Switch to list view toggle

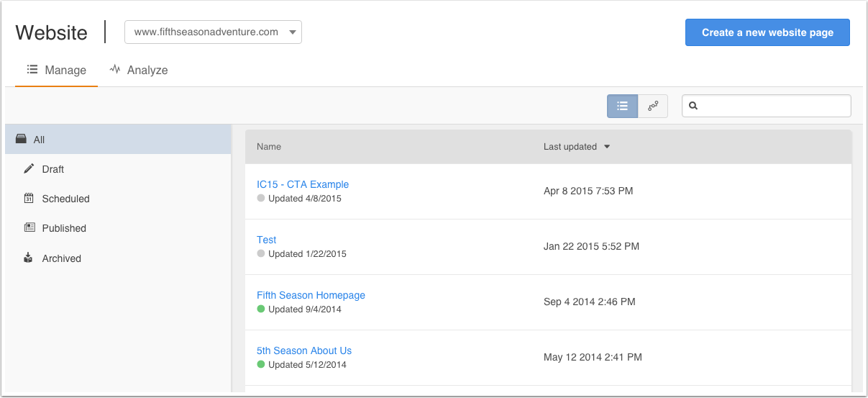pos(622,106)
